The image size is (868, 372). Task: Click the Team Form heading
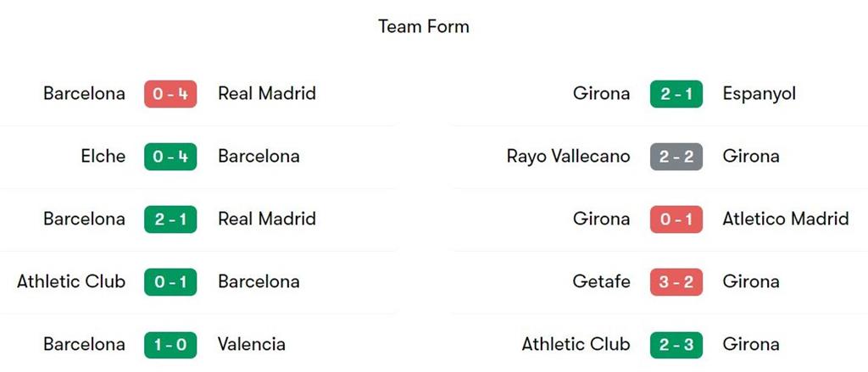pyautogui.click(x=424, y=27)
